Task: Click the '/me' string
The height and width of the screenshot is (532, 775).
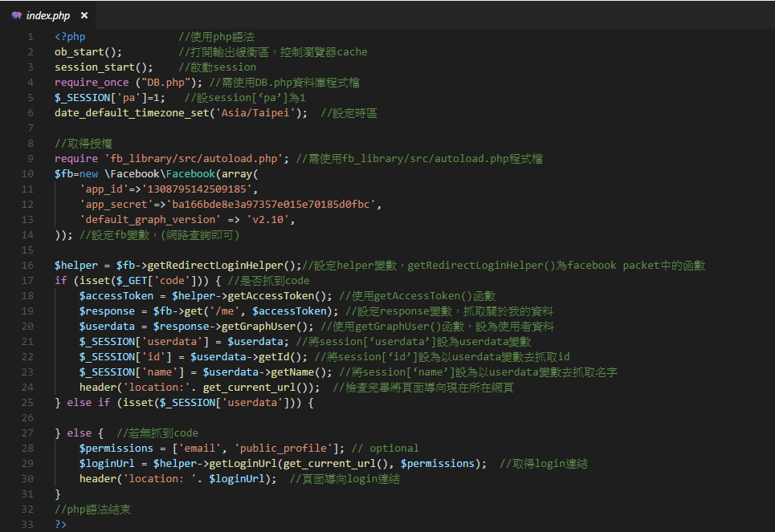Action: click(x=224, y=311)
